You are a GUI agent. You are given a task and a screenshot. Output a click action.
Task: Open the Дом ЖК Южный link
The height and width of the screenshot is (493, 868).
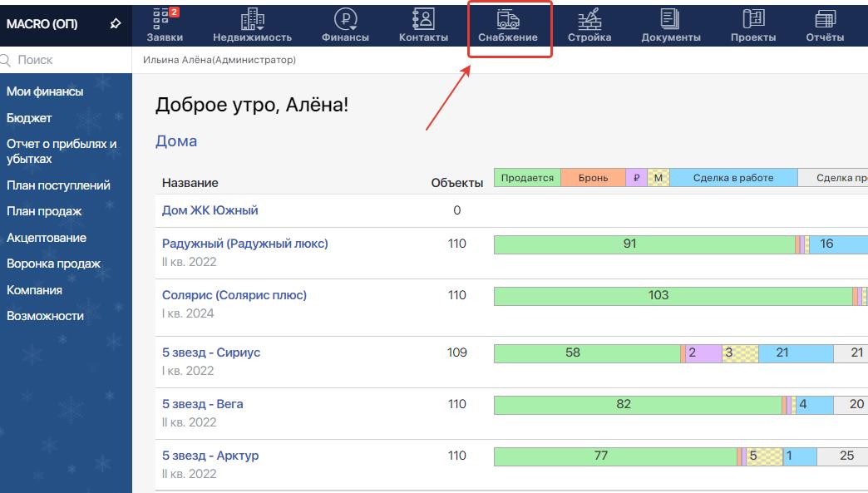point(210,210)
